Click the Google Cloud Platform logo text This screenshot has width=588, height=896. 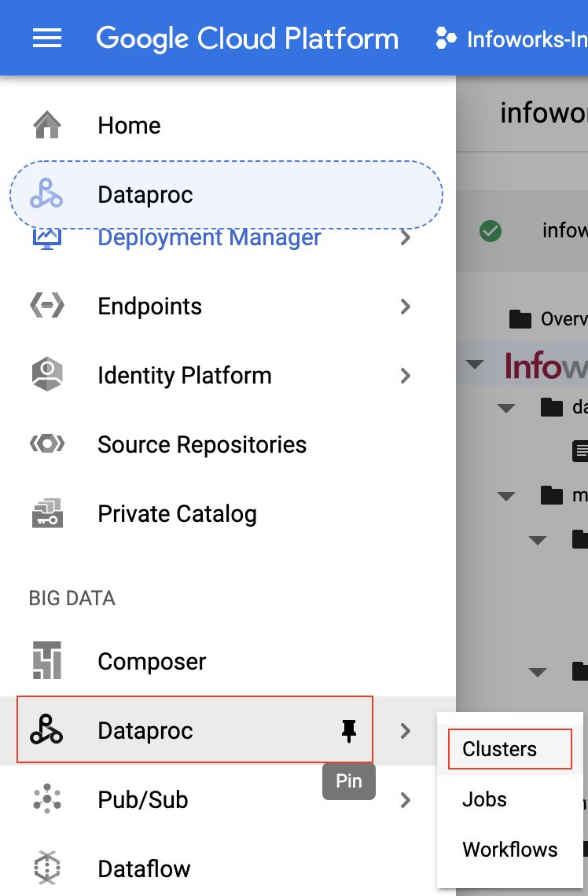coord(248,39)
